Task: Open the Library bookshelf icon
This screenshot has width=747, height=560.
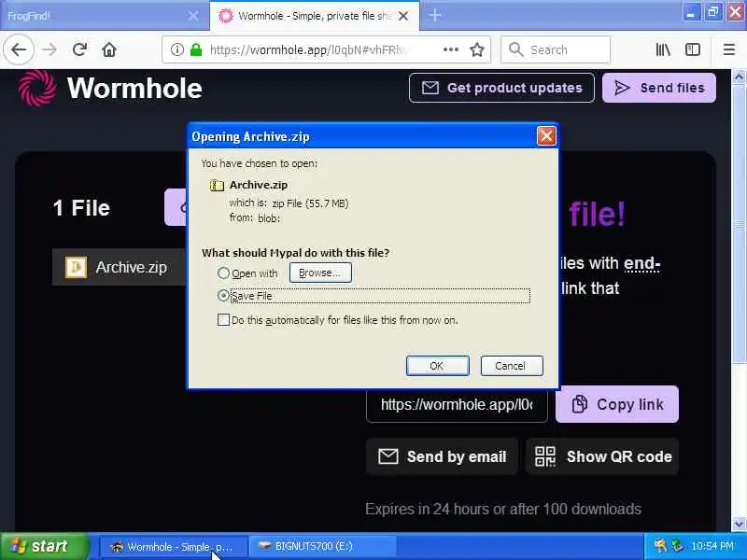Action: click(x=663, y=49)
